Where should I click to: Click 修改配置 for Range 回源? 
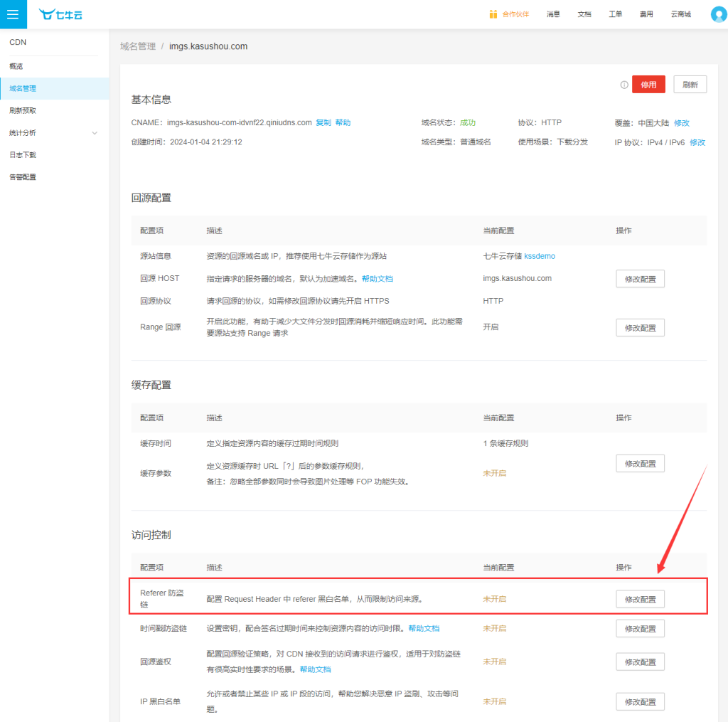(641, 327)
